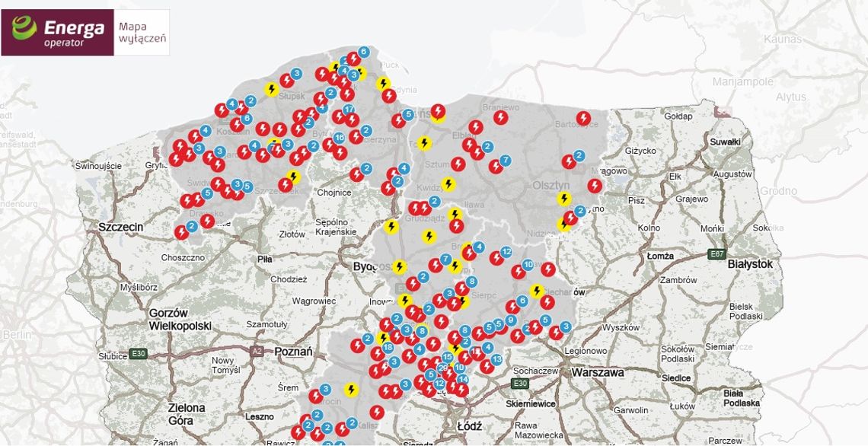
Task: Click the yellow lightning marker near Kwidzyn
Action: [448, 183]
